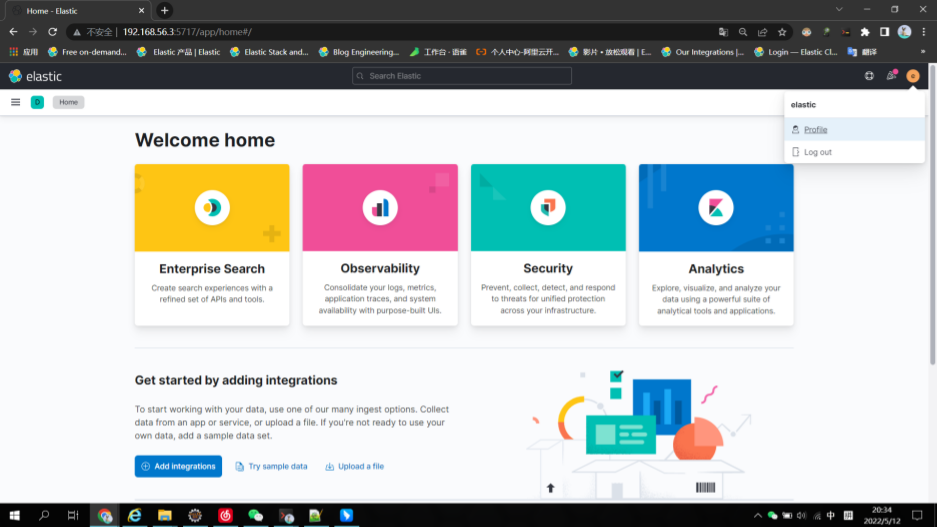Select Profile in the user menu
937x527 pixels.
click(x=855, y=129)
